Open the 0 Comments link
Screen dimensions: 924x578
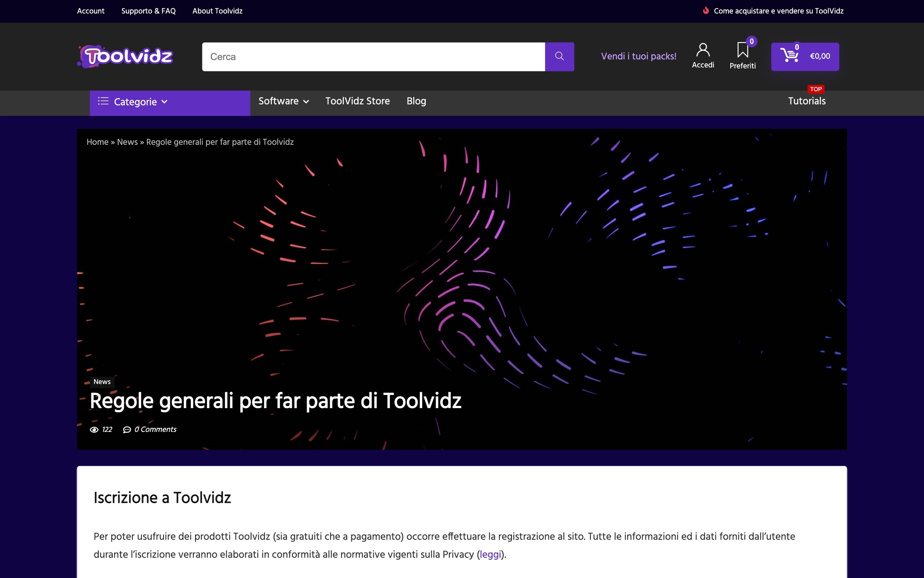pyautogui.click(x=155, y=429)
